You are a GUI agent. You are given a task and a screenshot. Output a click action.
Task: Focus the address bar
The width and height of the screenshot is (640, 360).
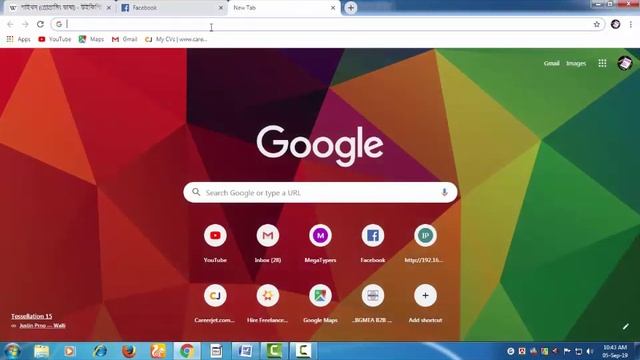327,24
